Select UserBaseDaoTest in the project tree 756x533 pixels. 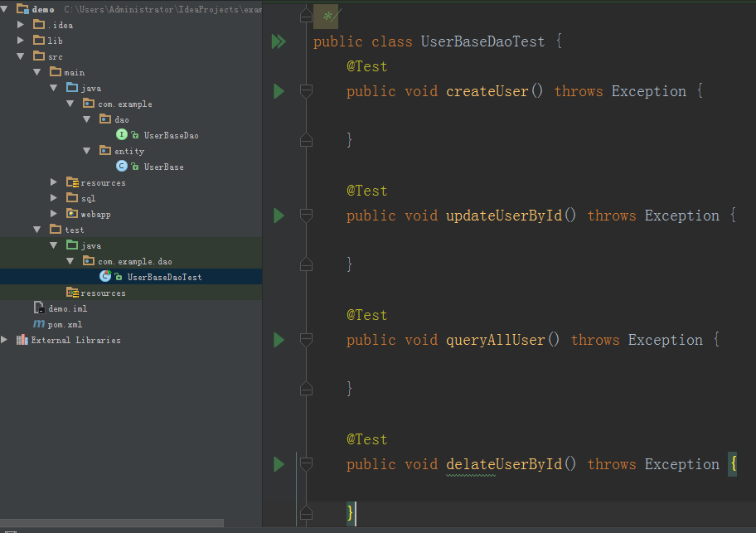[164, 277]
